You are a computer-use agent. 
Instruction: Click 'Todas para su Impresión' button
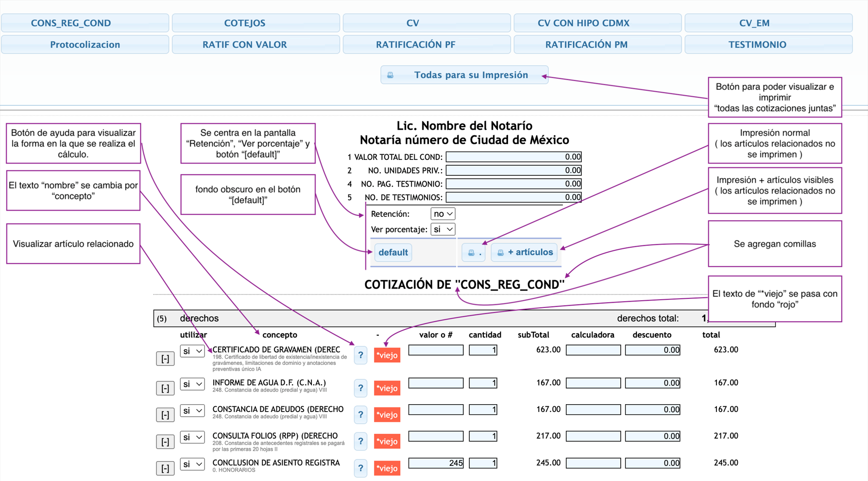464,75
